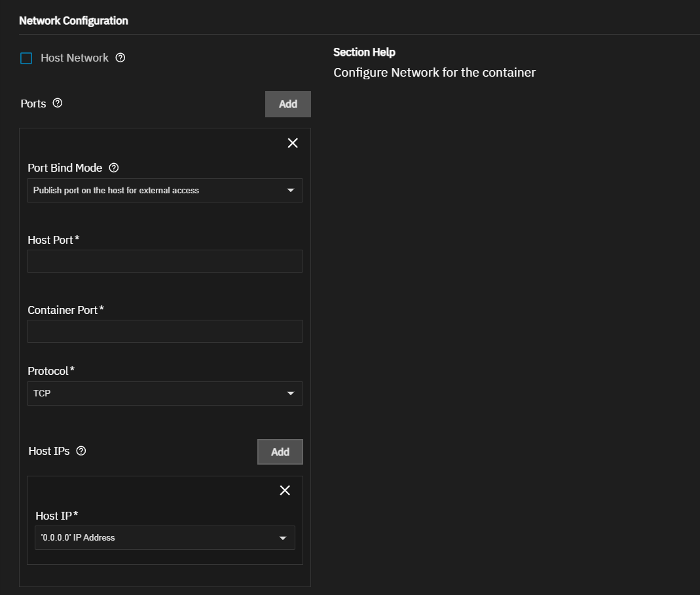Show help tooltip next to Ports

58,103
